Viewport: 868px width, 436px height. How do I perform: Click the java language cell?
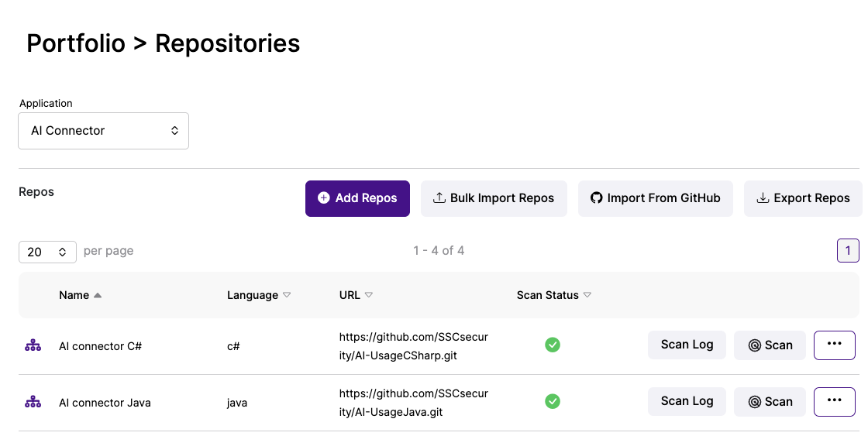coord(237,403)
